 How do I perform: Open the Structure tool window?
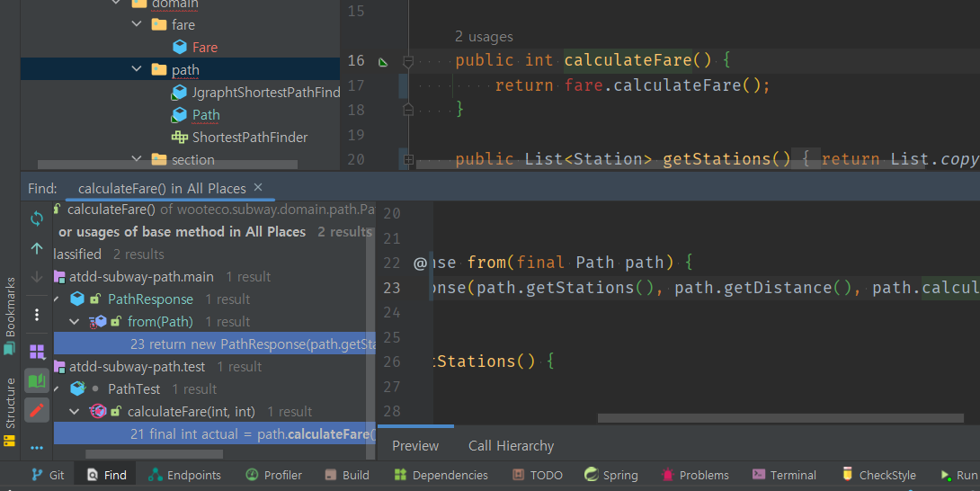click(x=9, y=412)
